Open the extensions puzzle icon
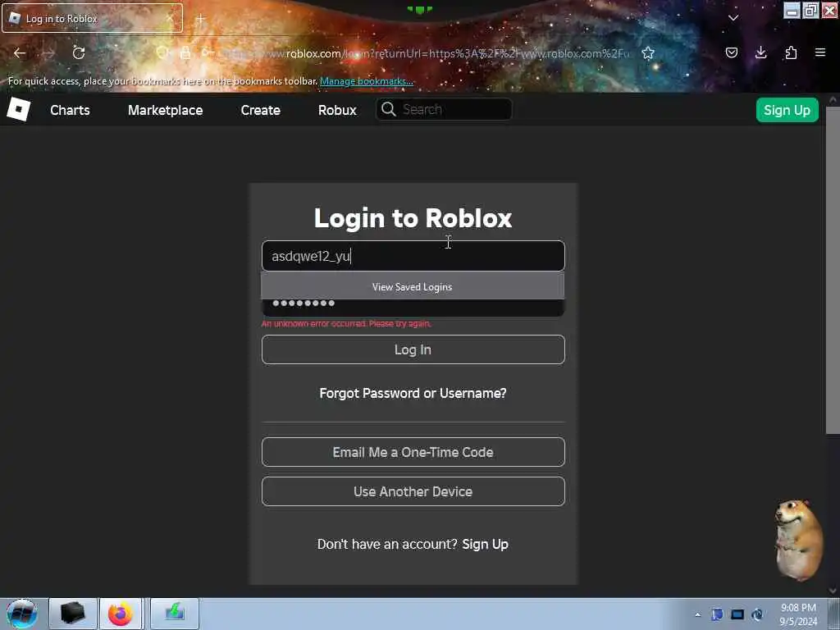This screenshot has height=630, width=840. [791, 52]
